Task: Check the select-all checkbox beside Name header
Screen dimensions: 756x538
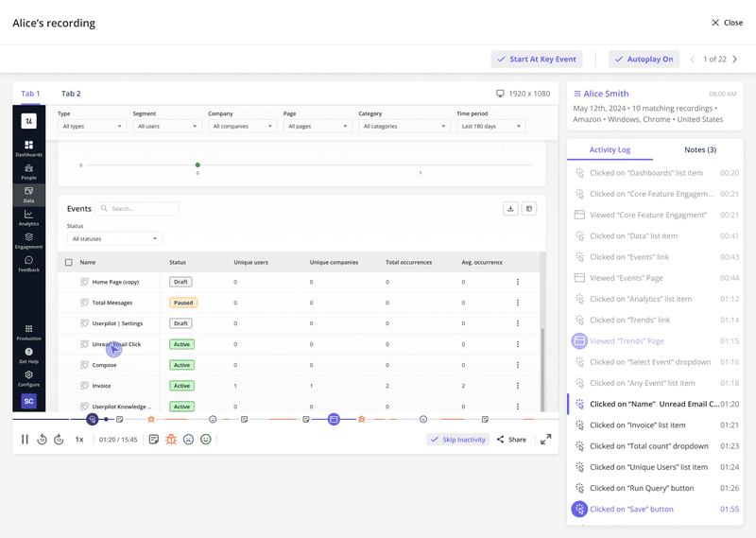Action: click(x=68, y=262)
